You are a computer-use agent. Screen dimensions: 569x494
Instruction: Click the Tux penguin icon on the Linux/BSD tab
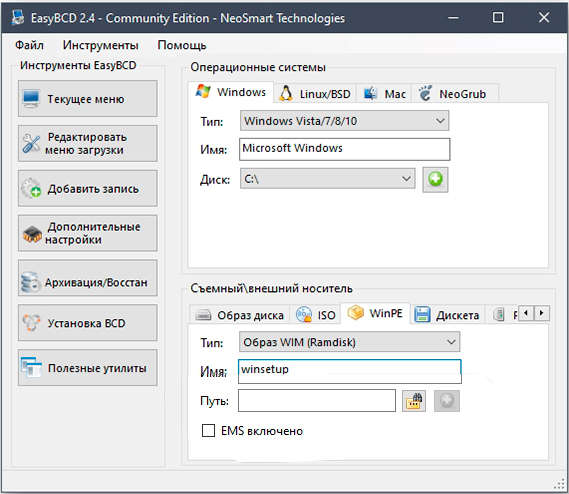tap(286, 93)
